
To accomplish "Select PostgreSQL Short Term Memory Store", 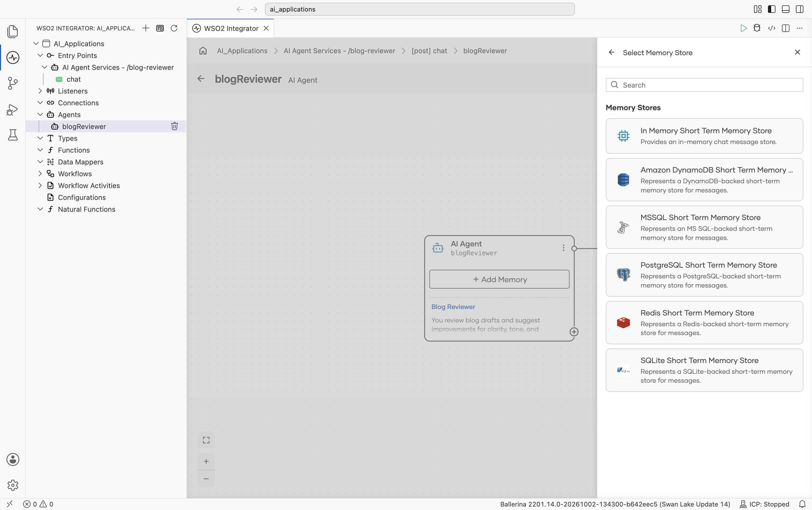I will pos(704,275).
